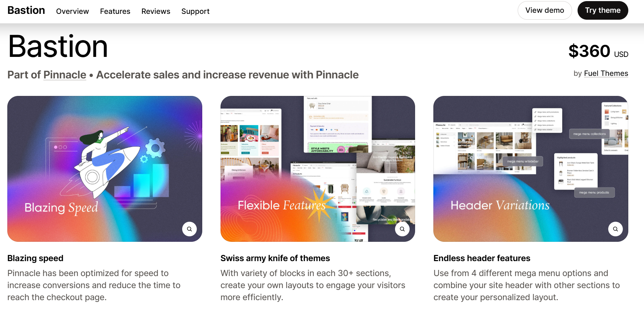The width and height of the screenshot is (644, 314).
Task: Click the Endless header features heading
Action: [x=482, y=258]
